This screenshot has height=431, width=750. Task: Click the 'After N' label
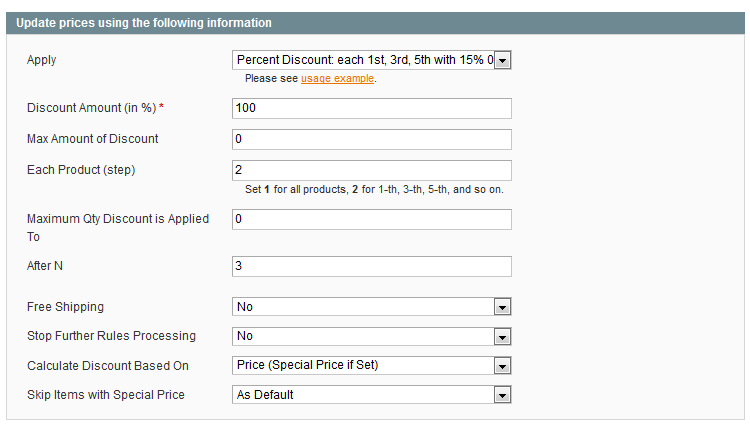click(45, 266)
